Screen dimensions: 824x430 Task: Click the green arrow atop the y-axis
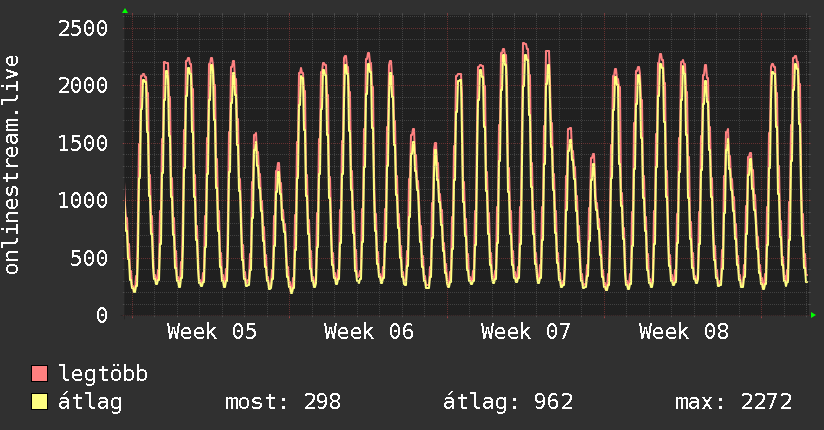tap(125, 11)
